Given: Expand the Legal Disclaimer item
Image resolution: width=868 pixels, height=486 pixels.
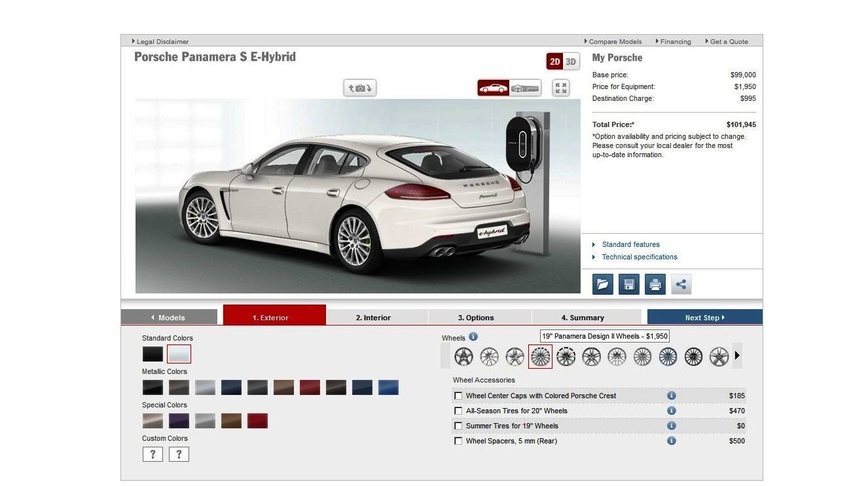Looking at the screenshot, I should pyautogui.click(x=160, y=41).
